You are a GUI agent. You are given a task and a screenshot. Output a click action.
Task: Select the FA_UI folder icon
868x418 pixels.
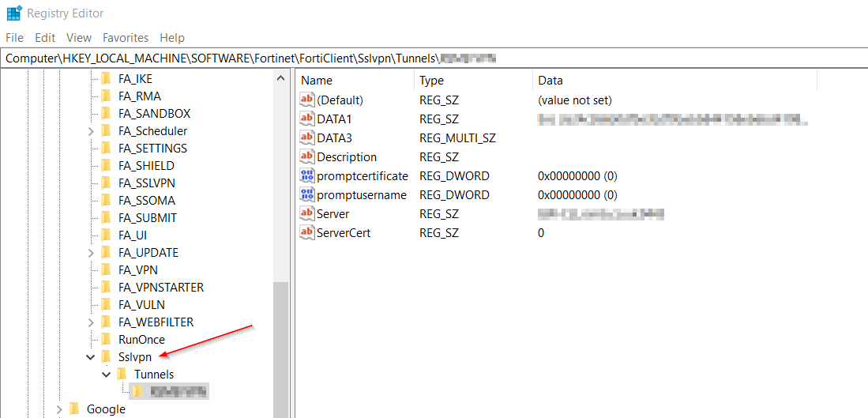[x=107, y=235]
